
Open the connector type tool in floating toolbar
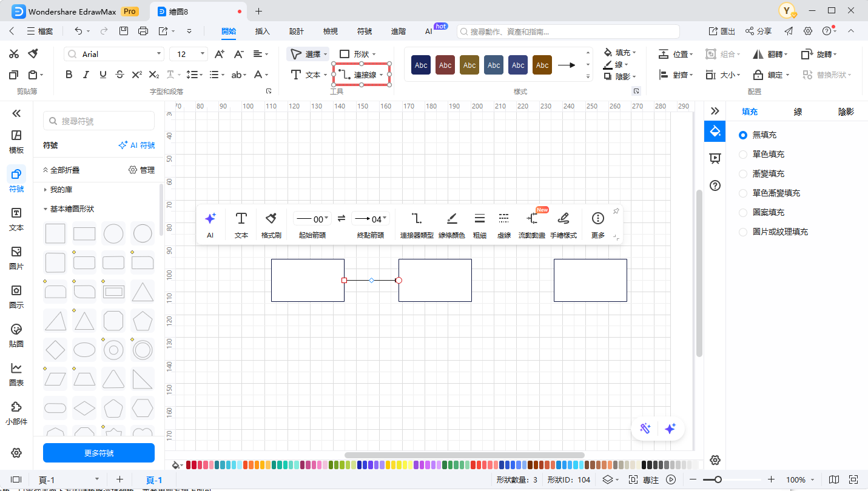(x=416, y=219)
